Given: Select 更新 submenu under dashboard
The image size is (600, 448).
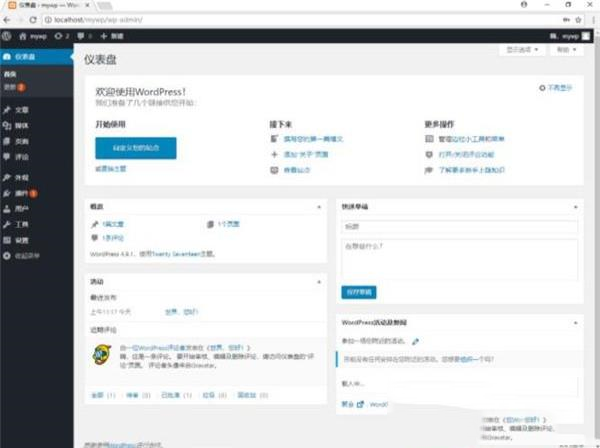Looking at the screenshot, I should pos(12,86).
